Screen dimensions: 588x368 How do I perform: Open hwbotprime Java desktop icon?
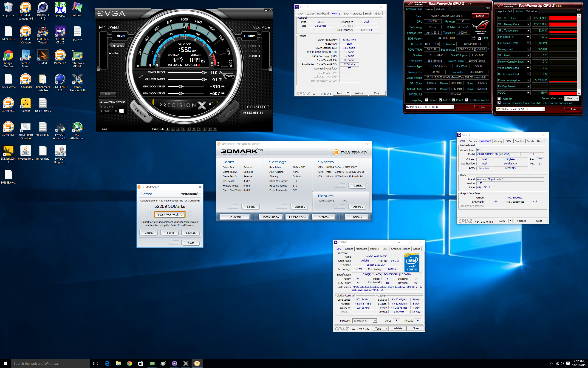point(25,153)
